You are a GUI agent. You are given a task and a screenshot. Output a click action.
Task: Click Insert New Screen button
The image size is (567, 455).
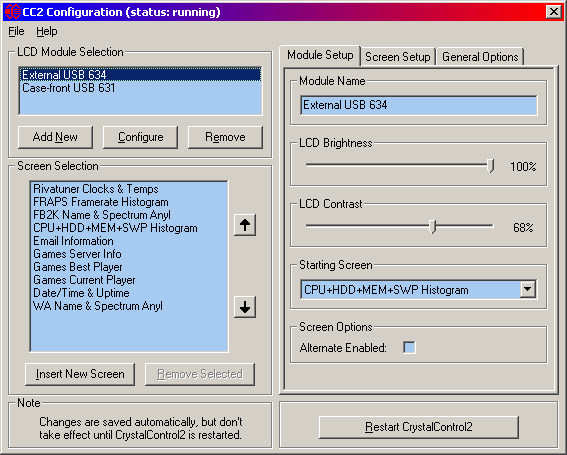click(80, 374)
